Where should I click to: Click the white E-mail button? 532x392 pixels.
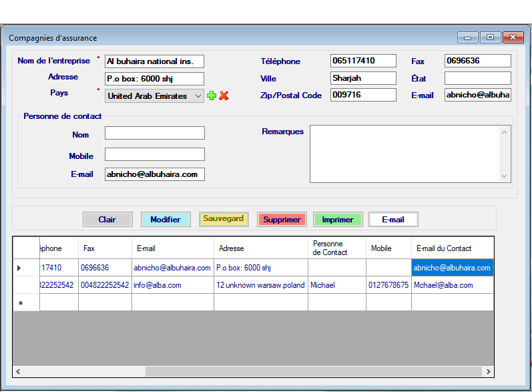coord(393,219)
